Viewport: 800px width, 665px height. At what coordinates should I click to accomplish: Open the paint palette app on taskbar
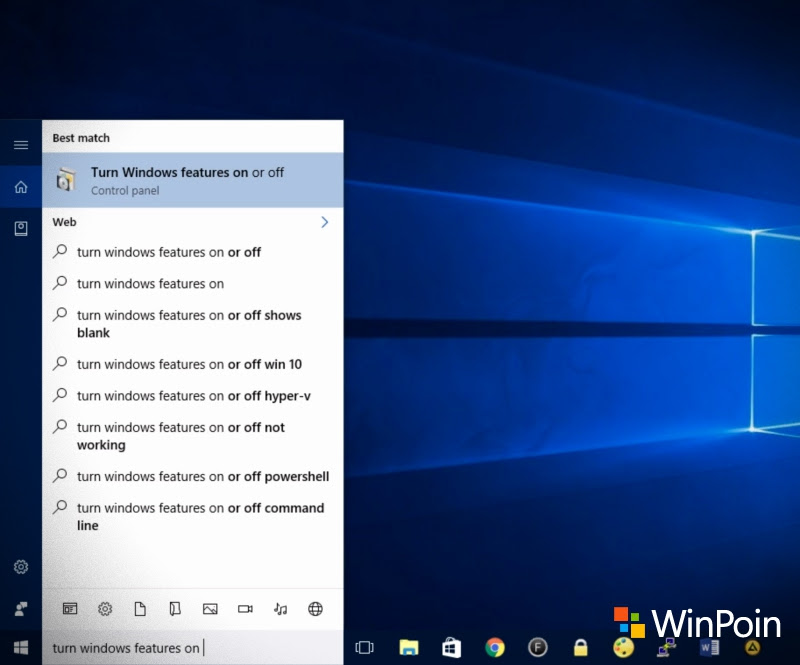pyautogui.click(x=623, y=648)
